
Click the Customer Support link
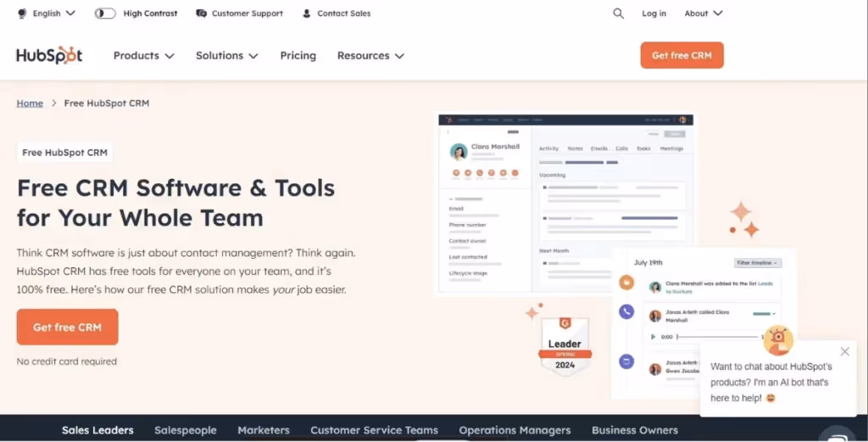click(247, 14)
